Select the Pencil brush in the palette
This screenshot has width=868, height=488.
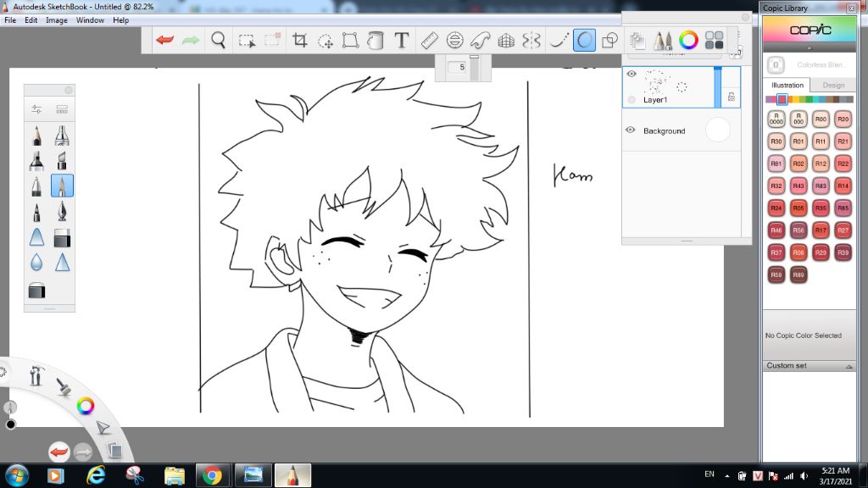36,135
